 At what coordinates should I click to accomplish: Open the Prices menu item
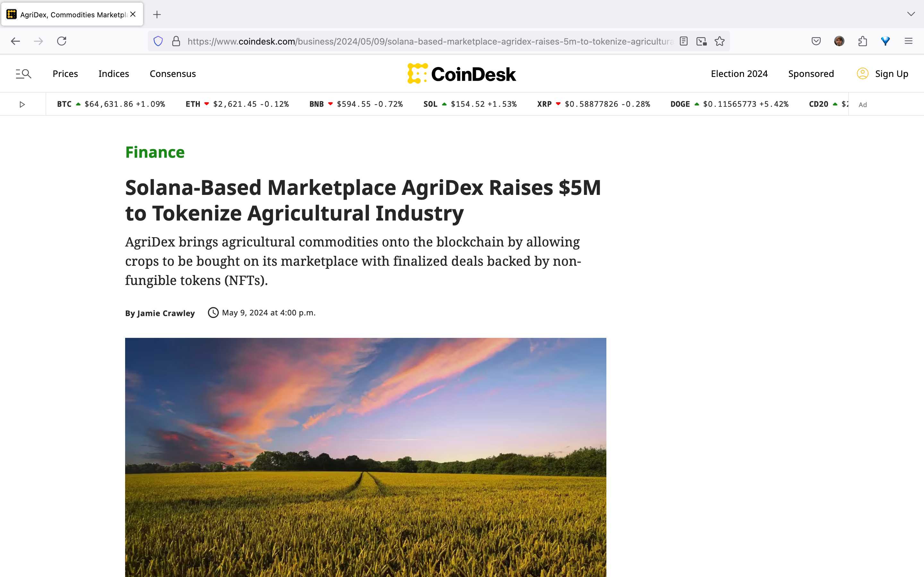point(65,74)
